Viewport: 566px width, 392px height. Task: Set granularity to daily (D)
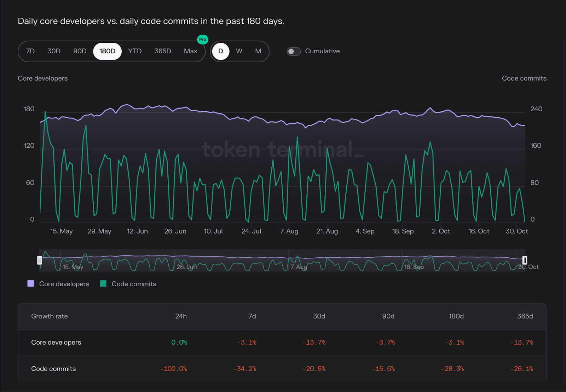221,51
